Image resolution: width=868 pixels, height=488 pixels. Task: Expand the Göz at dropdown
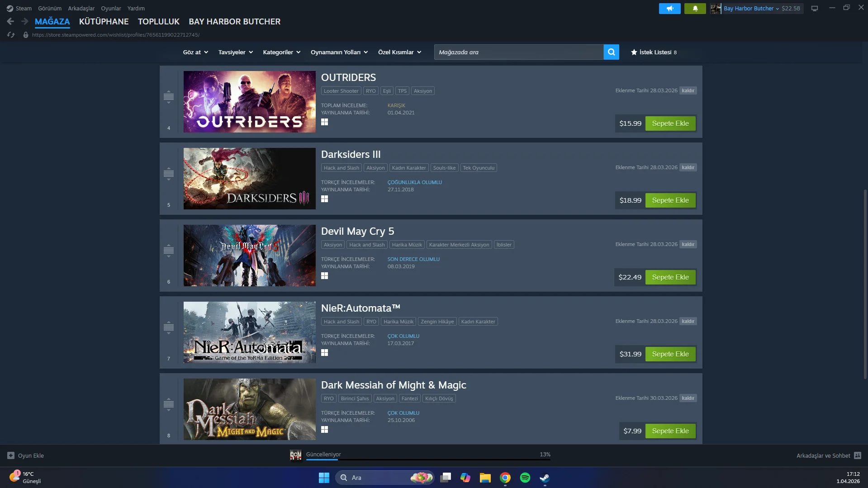195,52
